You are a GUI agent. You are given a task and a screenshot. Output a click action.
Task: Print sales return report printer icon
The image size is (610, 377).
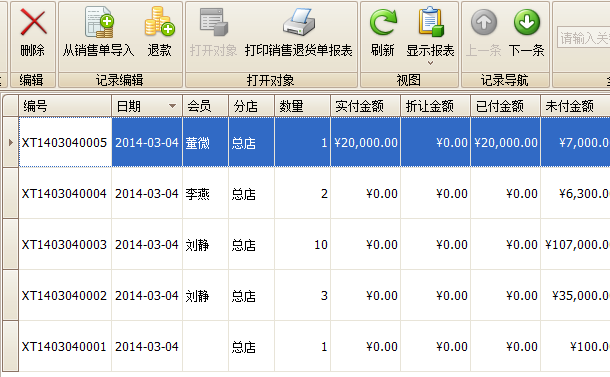point(299,22)
